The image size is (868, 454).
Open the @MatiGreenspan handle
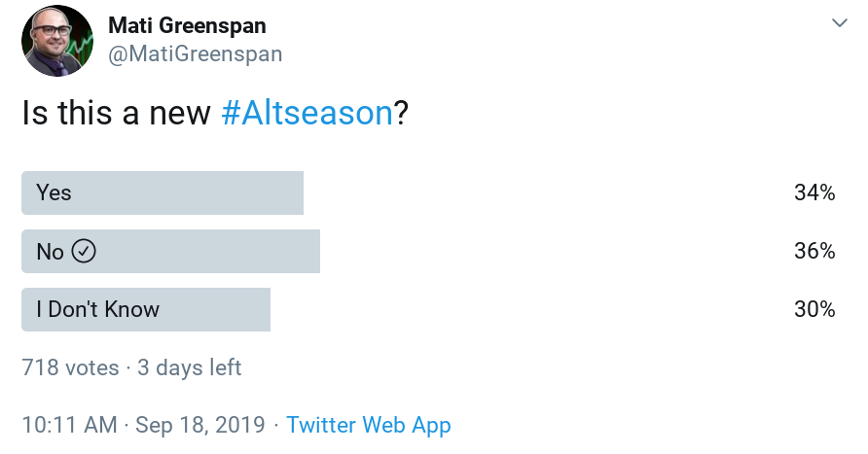[x=195, y=54]
